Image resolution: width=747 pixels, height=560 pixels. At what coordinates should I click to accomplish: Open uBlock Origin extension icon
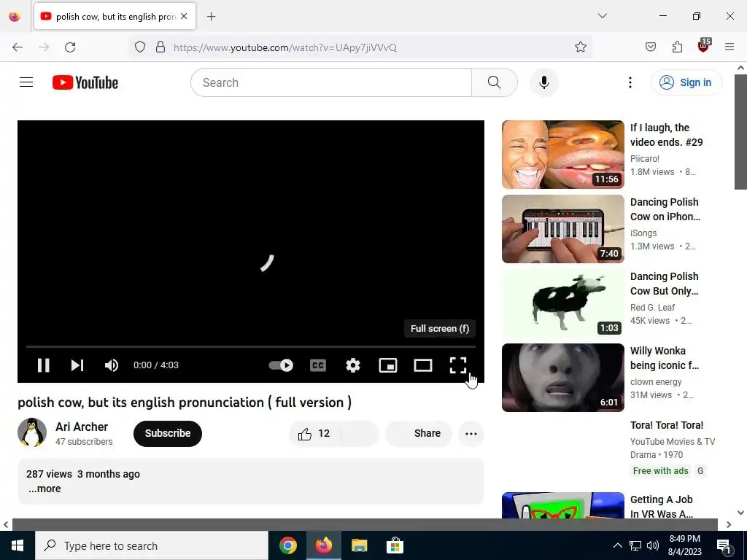(704, 46)
